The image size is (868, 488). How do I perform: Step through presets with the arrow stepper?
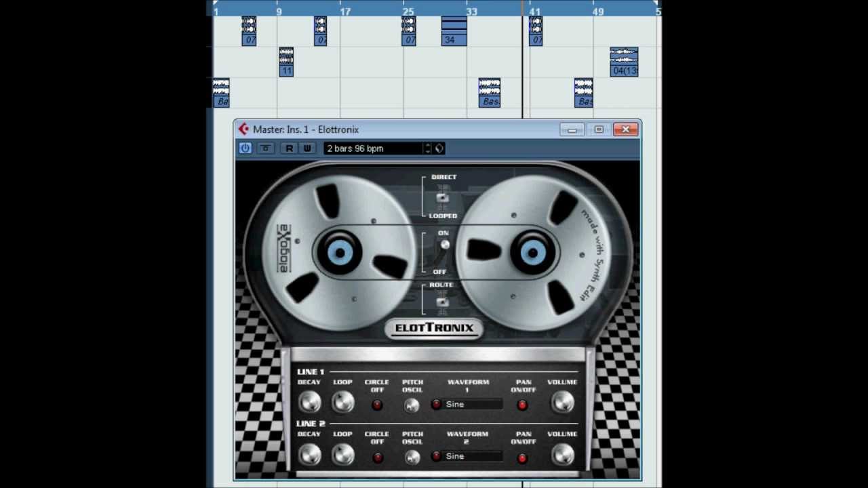click(427, 148)
